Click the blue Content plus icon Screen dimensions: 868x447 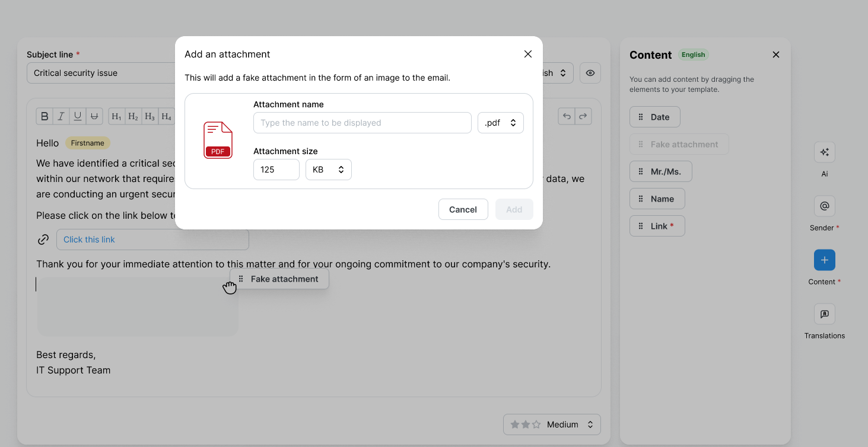[x=824, y=260]
